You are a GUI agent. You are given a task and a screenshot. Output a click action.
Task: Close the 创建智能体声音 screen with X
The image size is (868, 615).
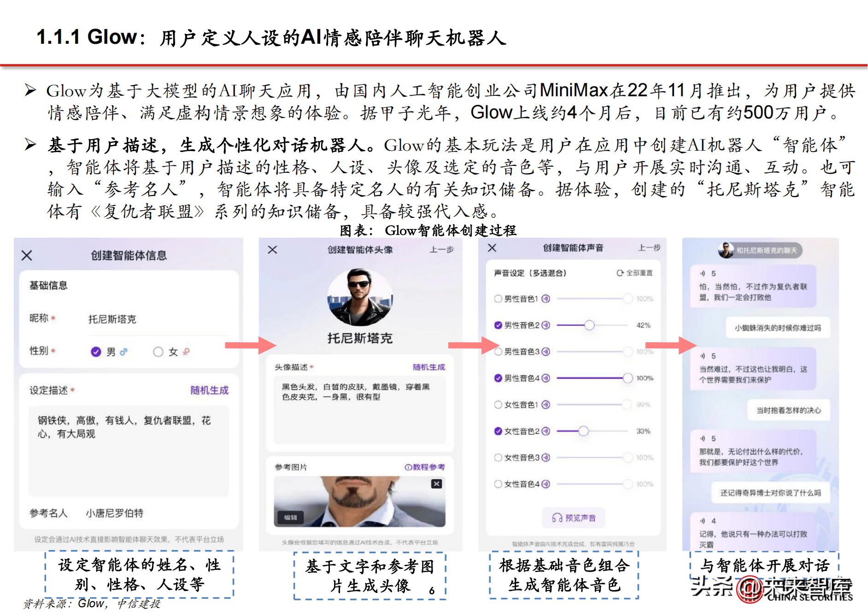tap(492, 248)
